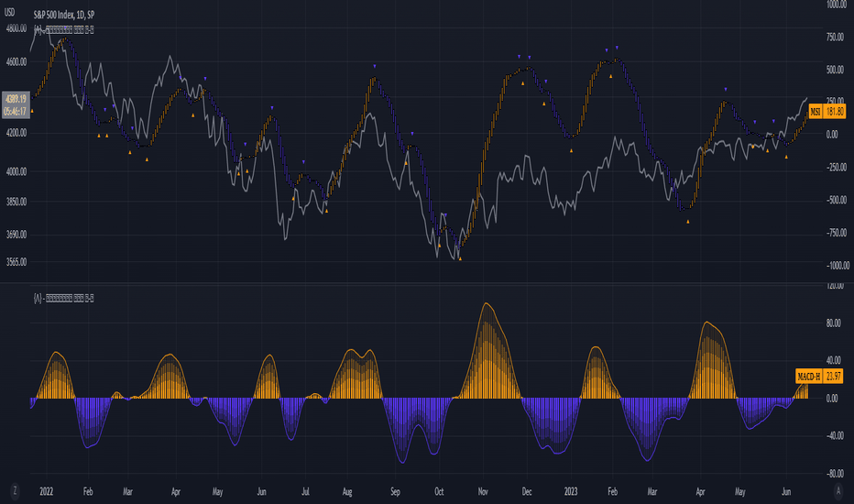Click the 2023 label on the time axis

pos(571,491)
